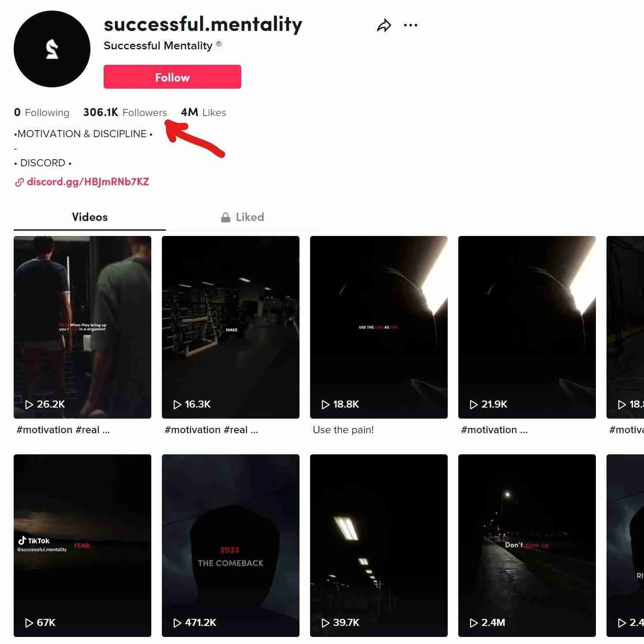Click the share arrow icon next to username
Screen dimensions: 644x644
383,25
